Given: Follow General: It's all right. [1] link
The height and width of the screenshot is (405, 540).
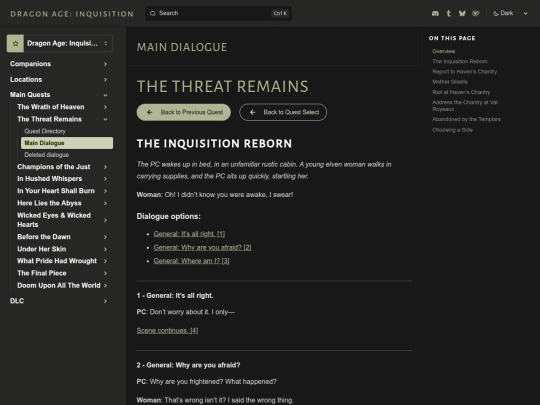Looking at the screenshot, I should [189, 234].
